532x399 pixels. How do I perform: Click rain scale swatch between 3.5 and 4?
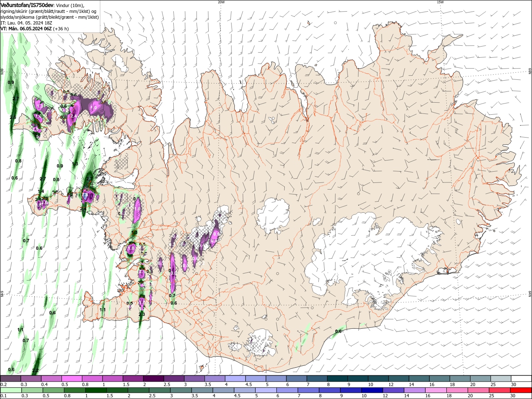[x=202, y=390]
